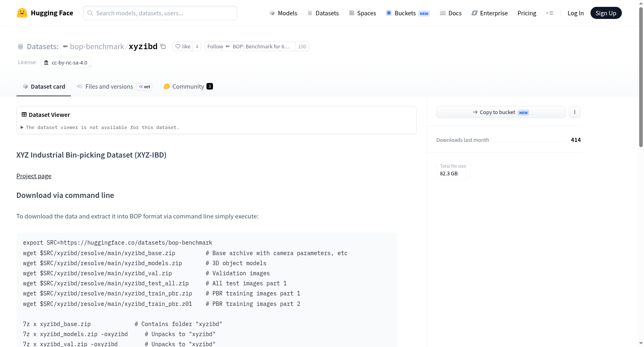
Task: Switch to Files and versions tab
Action: 114,87
